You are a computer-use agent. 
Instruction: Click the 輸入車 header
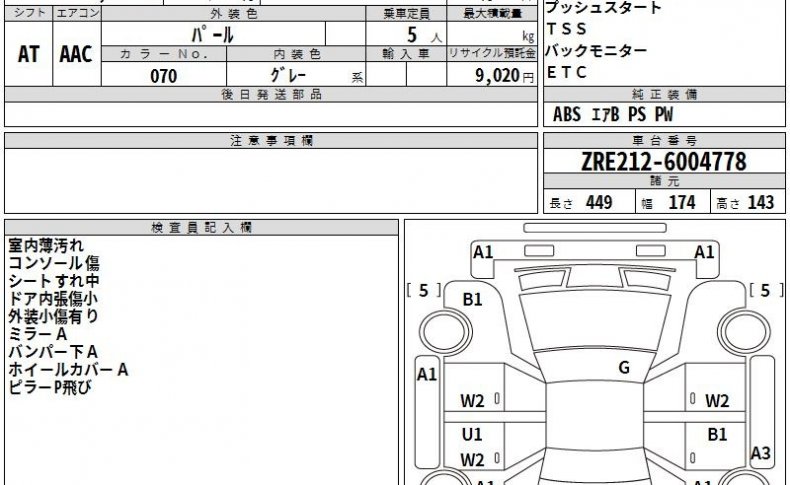pyautogui.click(x=406, y=53)
